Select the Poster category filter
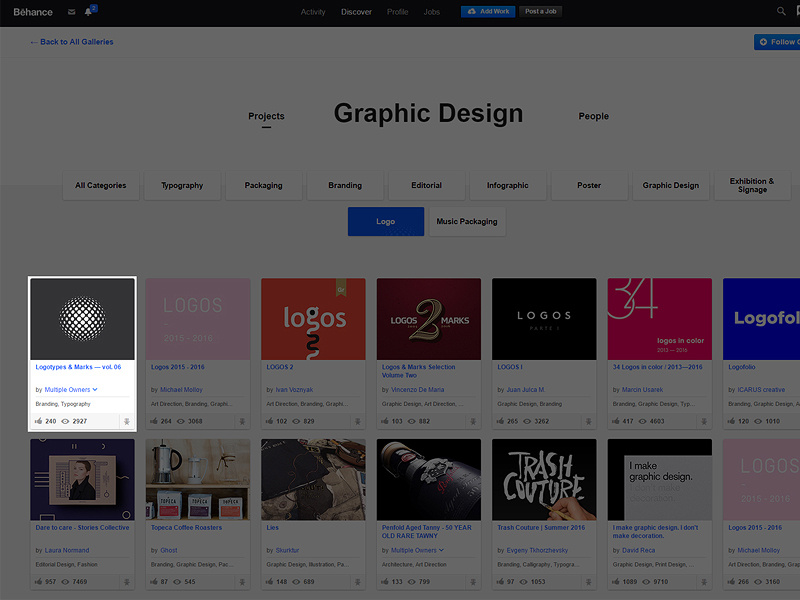800x600 pixels. pos(589,185)
